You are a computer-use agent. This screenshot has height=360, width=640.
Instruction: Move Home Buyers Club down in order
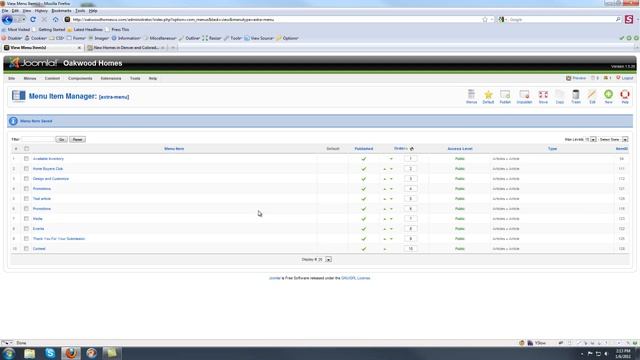pyautogui.click(x=391, y=169)
